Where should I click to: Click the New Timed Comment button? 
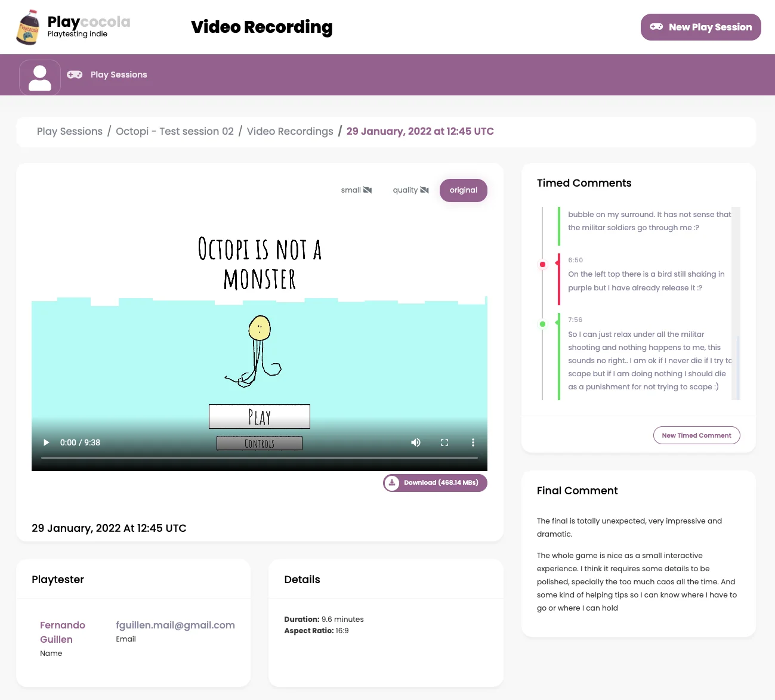click(x=696, y=435)
